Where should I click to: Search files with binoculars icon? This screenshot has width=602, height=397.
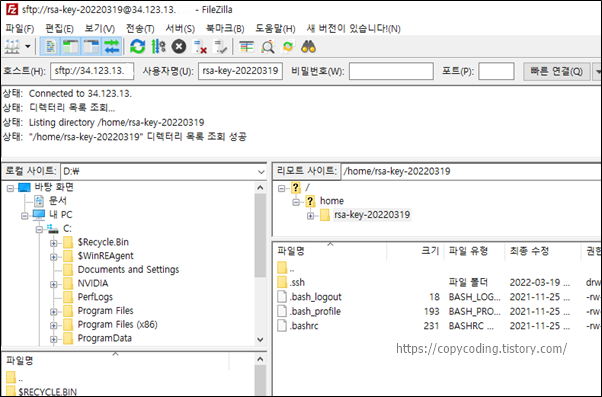[x=308, y=47]
